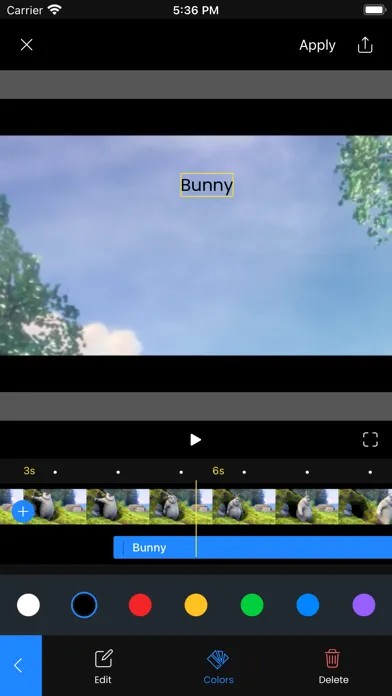Viewport: 392px width, 696px height.
Task: Choose the green color swatch
Action: pyautogui.click(x=252, y=605)
